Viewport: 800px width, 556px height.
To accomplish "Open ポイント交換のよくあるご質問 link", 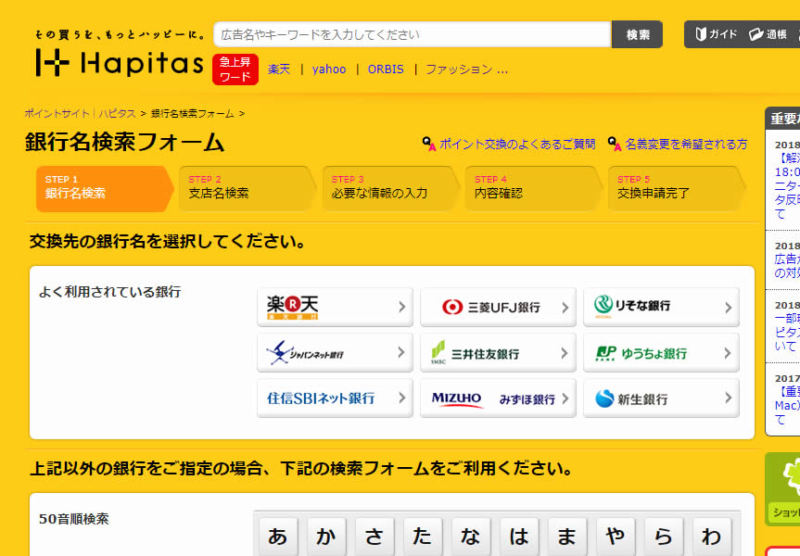I will point(516,144).
